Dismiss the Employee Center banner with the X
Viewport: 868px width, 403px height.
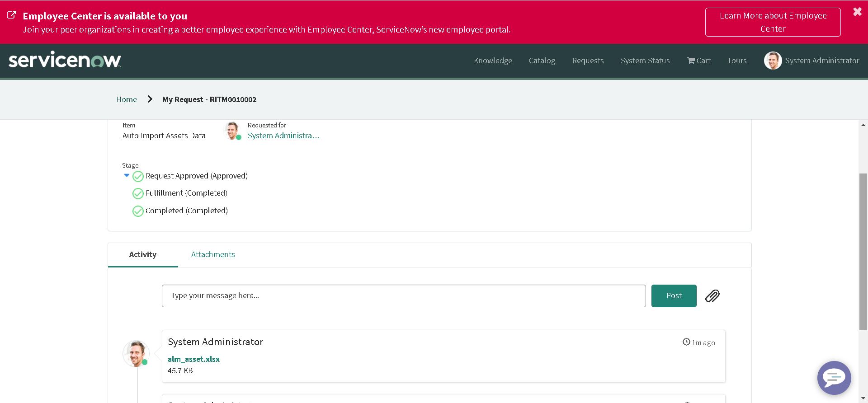[857, 12]
